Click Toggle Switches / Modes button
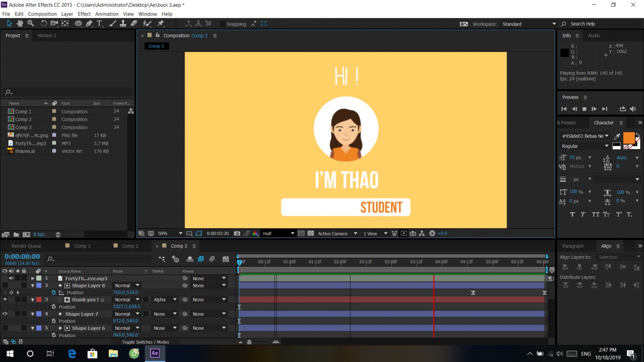The width and height of the screenshot is (644, 362). 146,342
